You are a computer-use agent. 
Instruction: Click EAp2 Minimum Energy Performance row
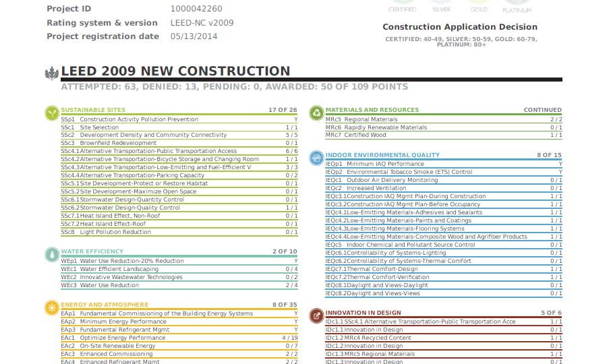tap(179, 322)
